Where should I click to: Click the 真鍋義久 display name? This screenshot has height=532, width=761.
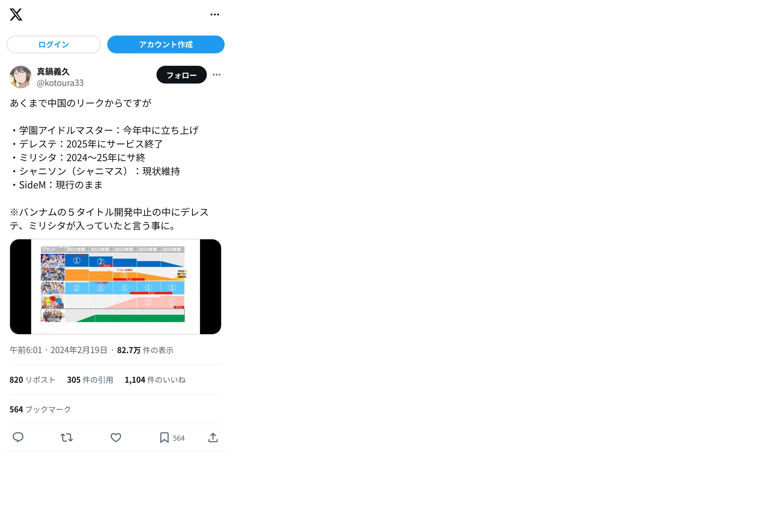click(53, 71)
